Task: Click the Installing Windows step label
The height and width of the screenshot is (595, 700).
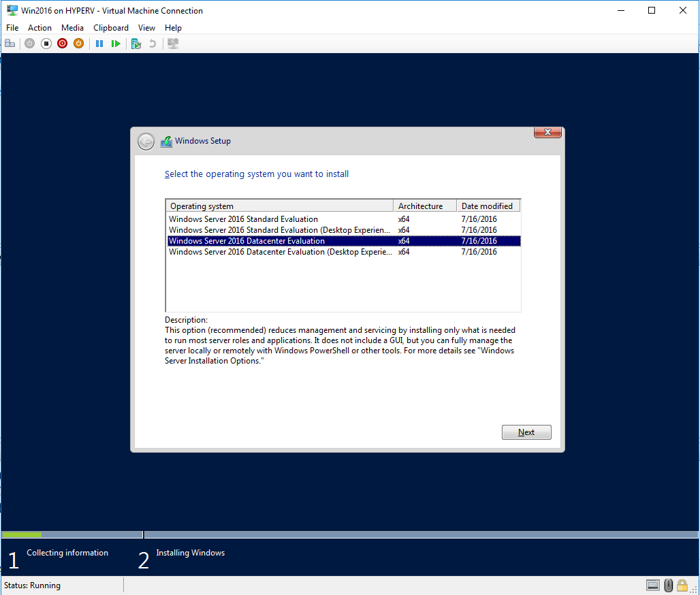Action: 190,553
